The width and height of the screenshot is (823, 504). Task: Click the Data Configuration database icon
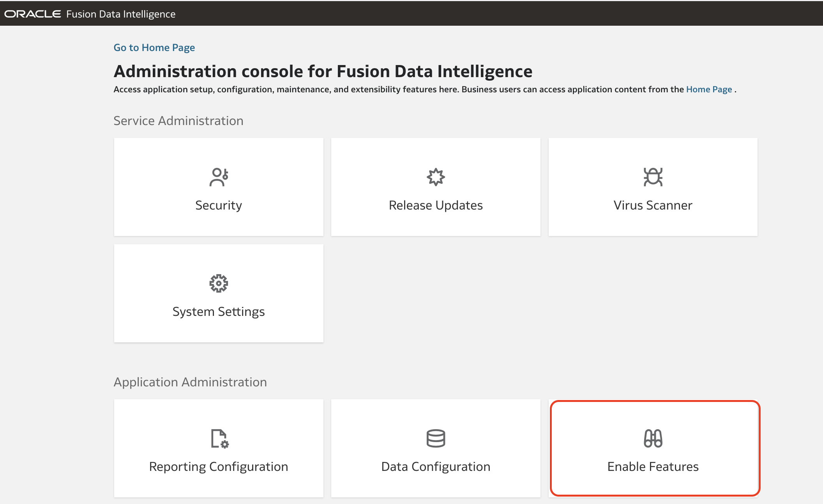pyautogui.click(x=436, y=439)
